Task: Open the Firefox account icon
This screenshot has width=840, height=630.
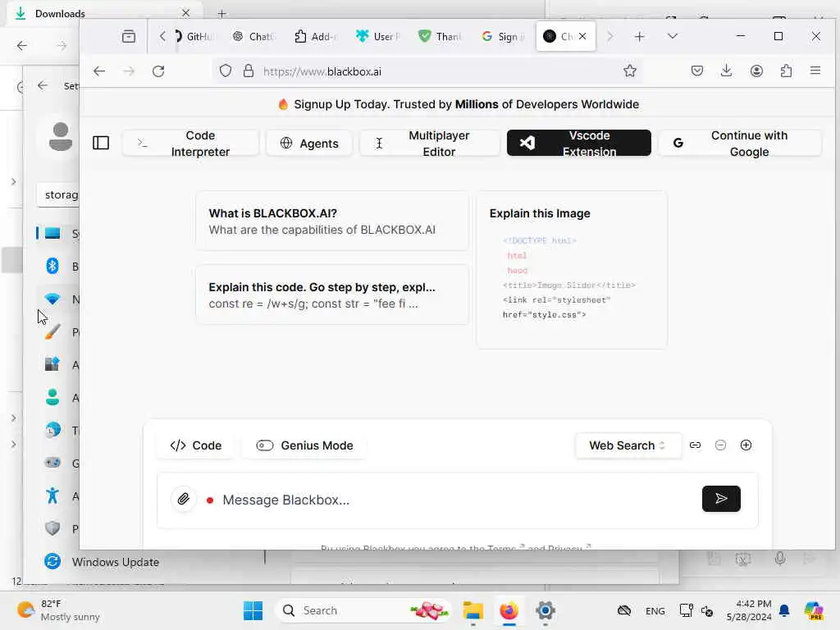Action: 756,71
